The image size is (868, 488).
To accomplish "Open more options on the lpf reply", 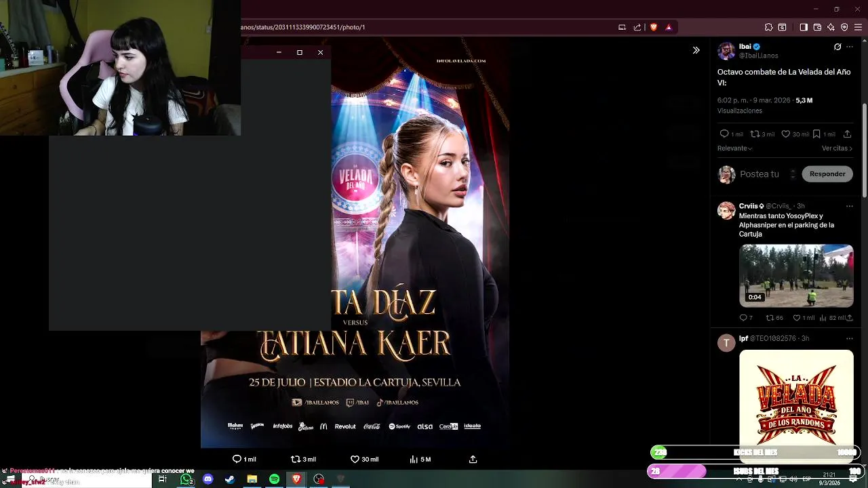I will [x=850, y=338].
